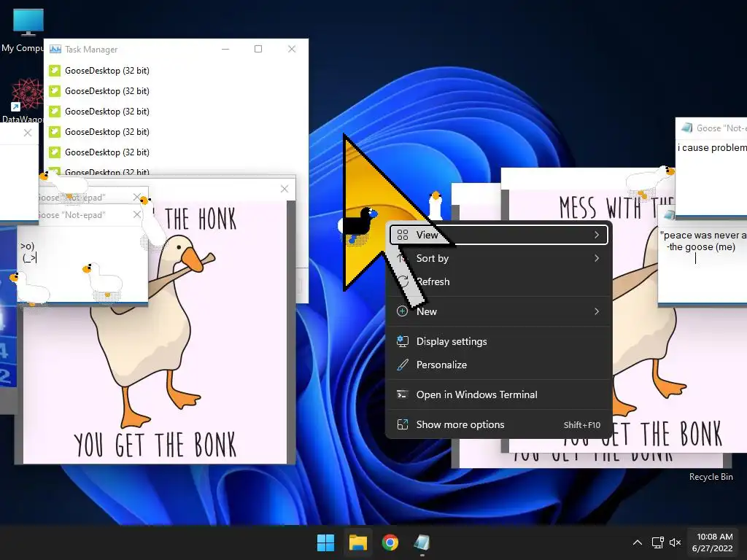Launch Google Chrome from the taskbar
This screenshot has height=560, width=747.
[390, 542]
